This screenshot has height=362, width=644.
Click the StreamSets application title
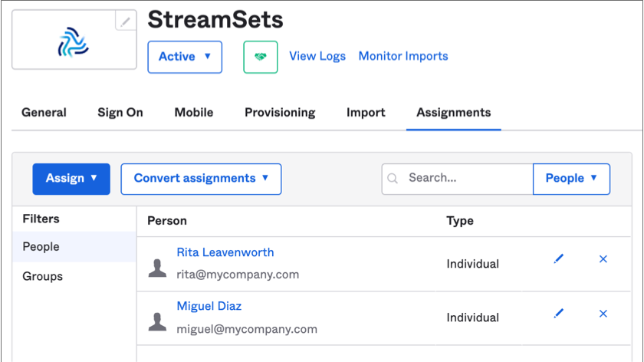[x=215, y=19]
